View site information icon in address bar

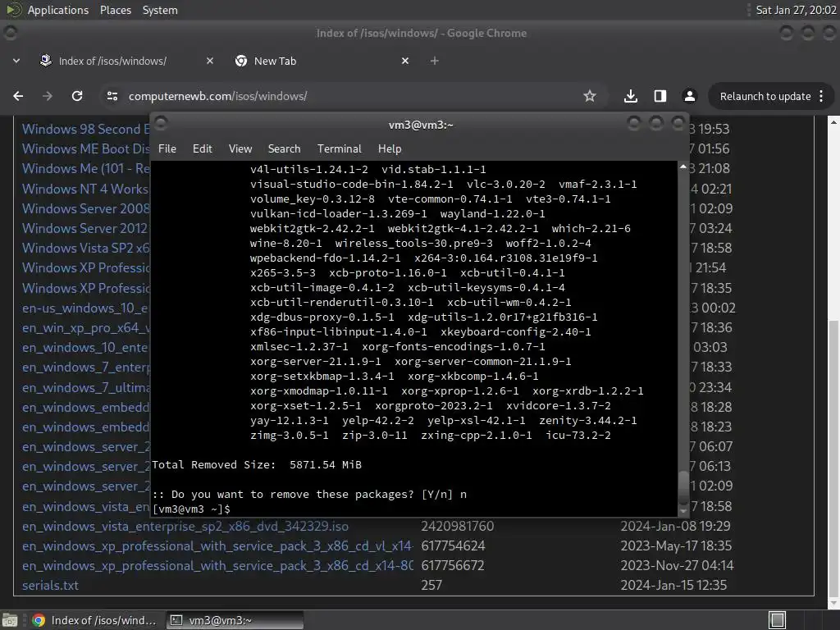point(112,96)
